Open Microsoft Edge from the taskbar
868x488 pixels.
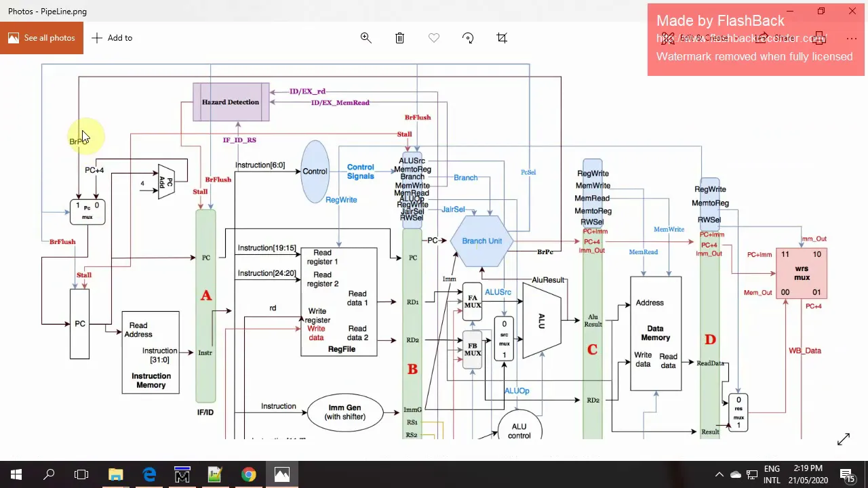click(149, 474)
